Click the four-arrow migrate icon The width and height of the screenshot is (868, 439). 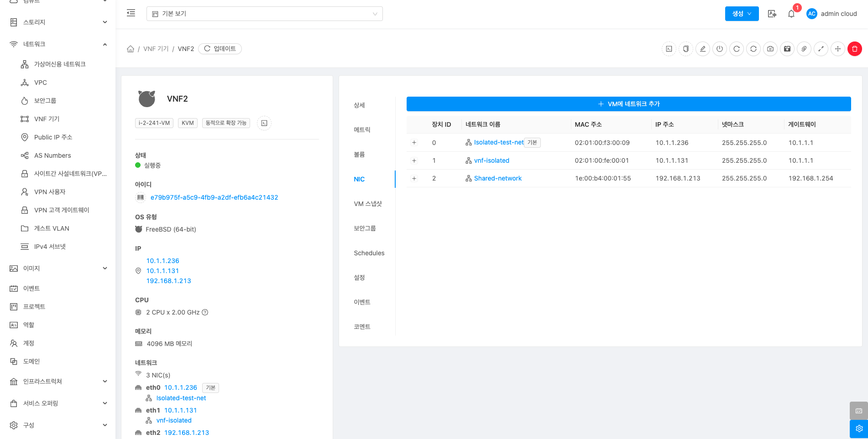pos(838,49)
